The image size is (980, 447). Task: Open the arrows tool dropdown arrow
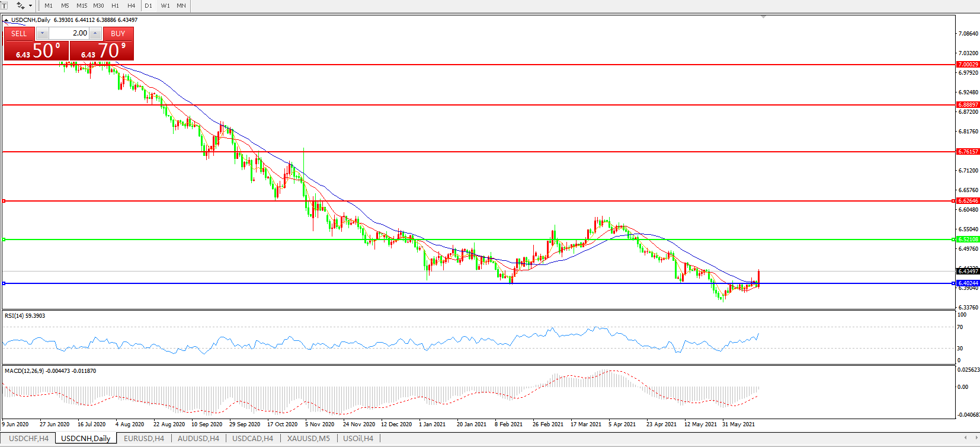coord(30,5)
